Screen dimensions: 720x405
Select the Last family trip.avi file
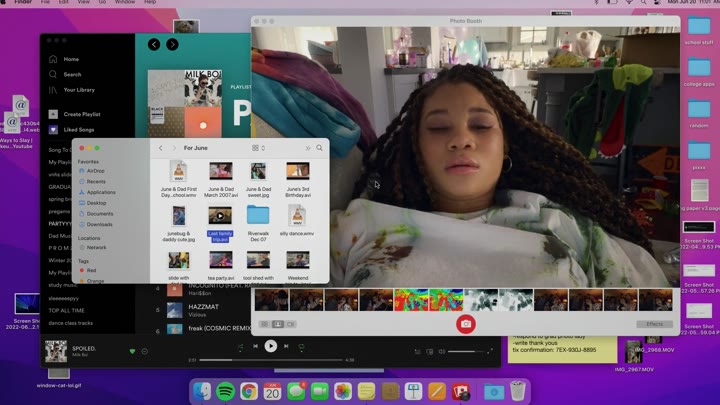pyautogui.click(x=219, y=236)
